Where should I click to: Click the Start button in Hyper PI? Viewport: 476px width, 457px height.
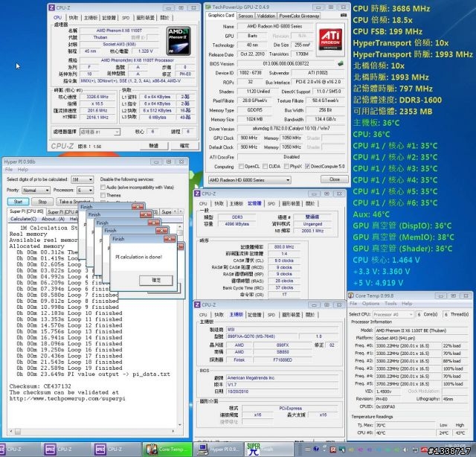(x=18, y=202)
